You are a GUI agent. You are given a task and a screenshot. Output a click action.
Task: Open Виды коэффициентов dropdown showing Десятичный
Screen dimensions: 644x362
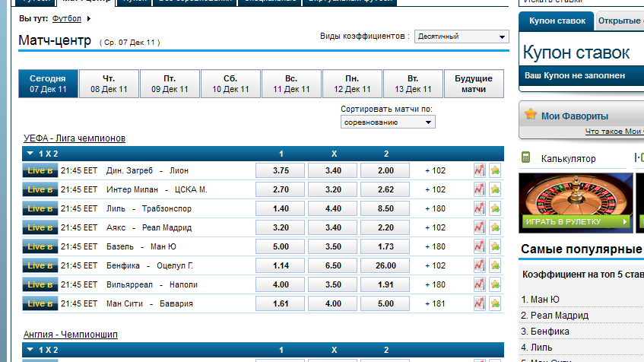click(x=462, y=37)
